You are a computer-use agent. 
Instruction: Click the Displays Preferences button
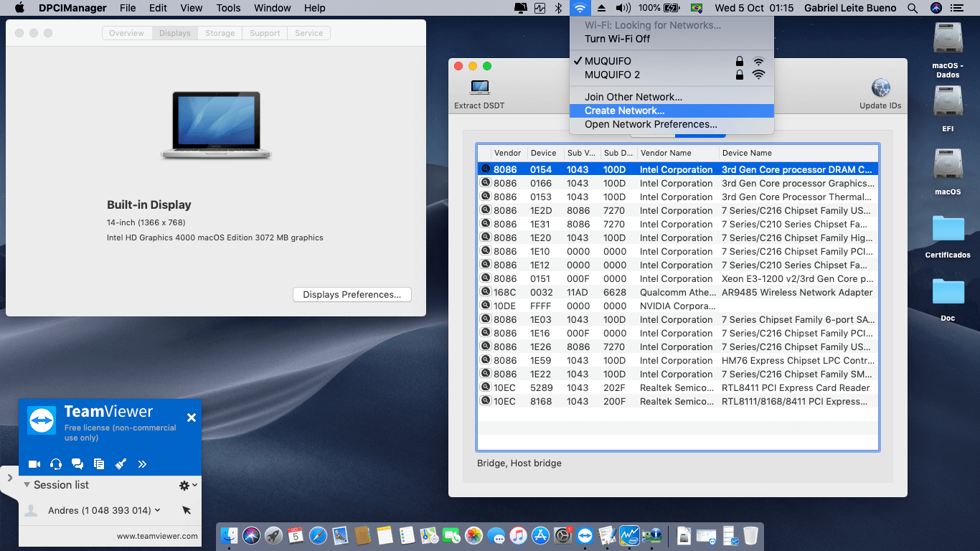352,294
